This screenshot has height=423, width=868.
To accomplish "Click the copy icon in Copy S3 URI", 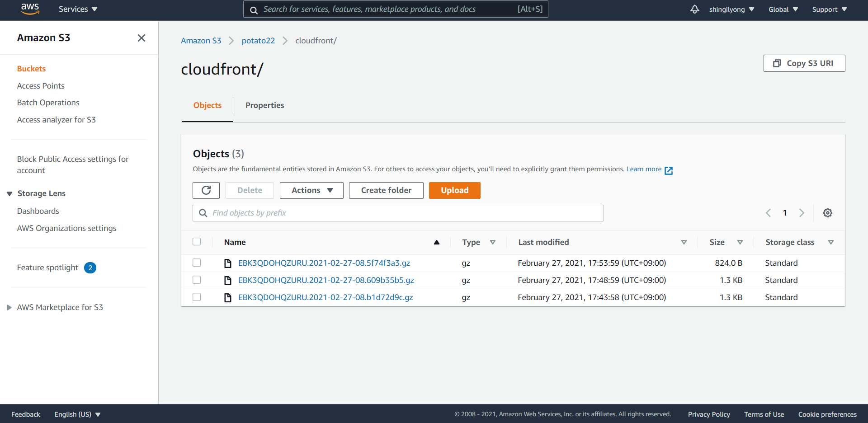I will (777, 63).
